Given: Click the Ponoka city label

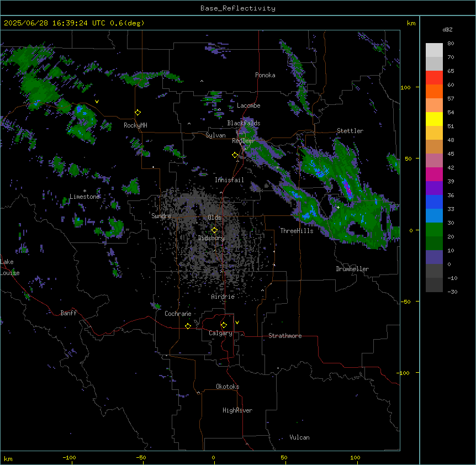Looking at the screenshot, I should [x=265, y=75].
